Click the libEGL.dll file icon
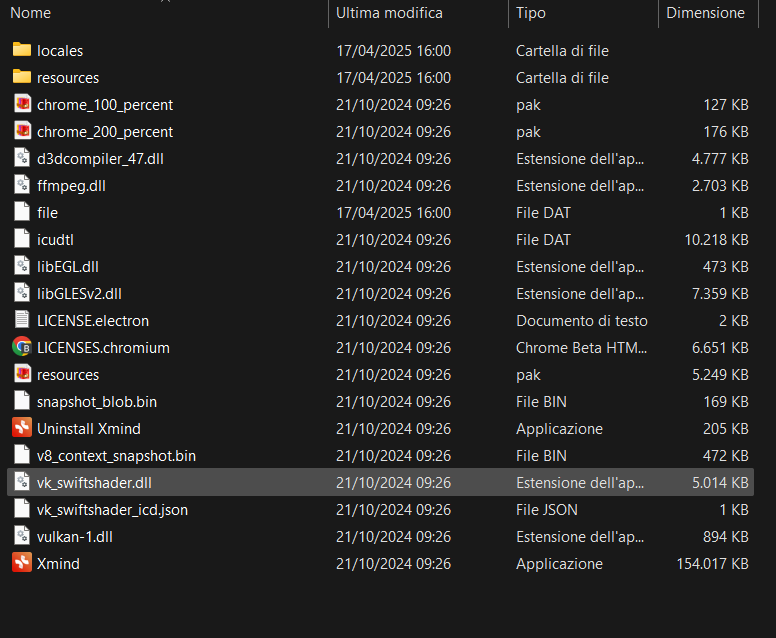Viewport: 776px width, 638px height. pos(22,266)
